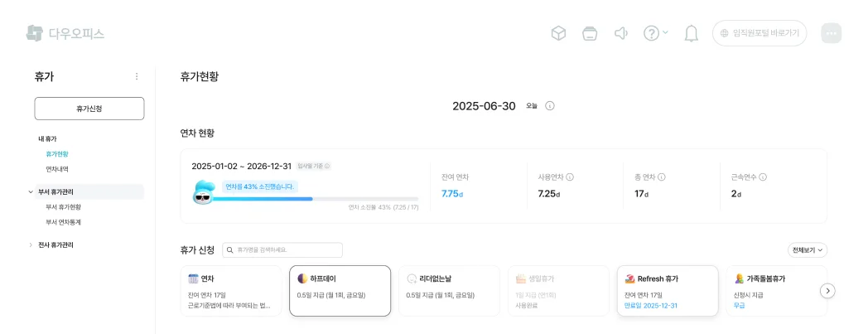The height and width of the screenshot is (334, 868).
Task: Select 연차내역 in the sidebar
Action: [57, 168]
